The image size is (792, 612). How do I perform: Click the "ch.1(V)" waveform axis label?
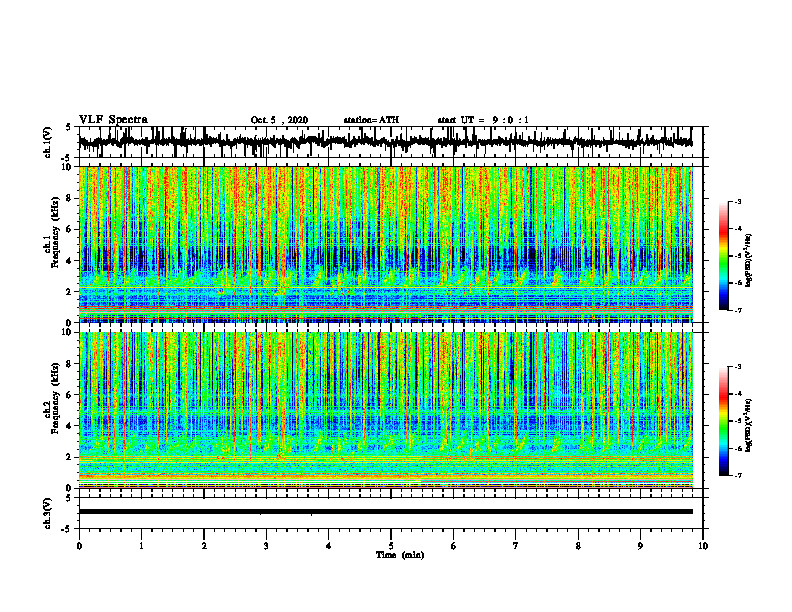48,142
